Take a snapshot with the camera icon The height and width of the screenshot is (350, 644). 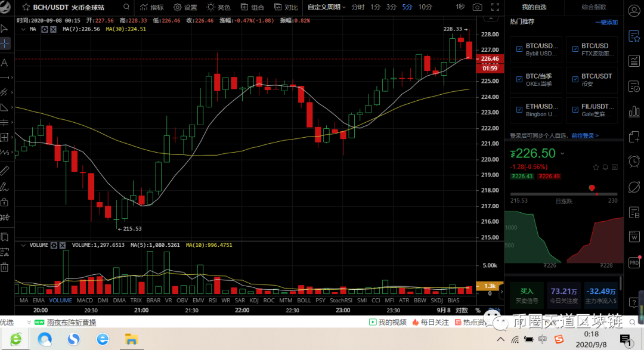(x=478, y=7)
